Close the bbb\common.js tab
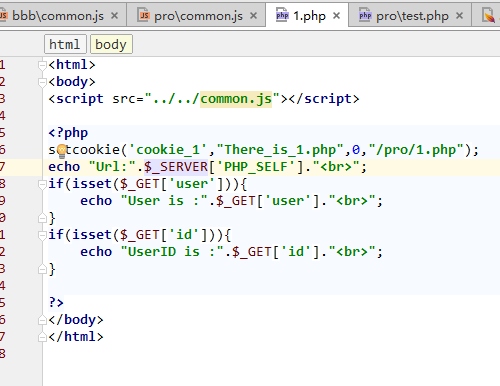 114,16
